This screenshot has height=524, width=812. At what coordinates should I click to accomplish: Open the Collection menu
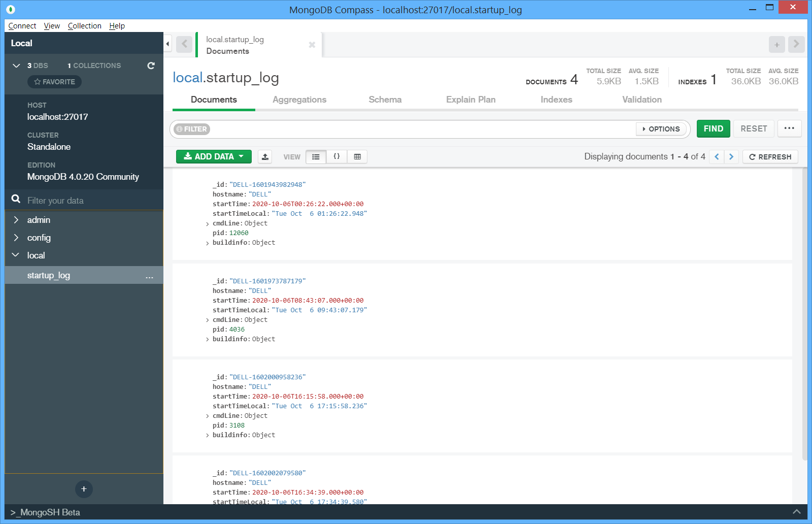tap(85, 26)
